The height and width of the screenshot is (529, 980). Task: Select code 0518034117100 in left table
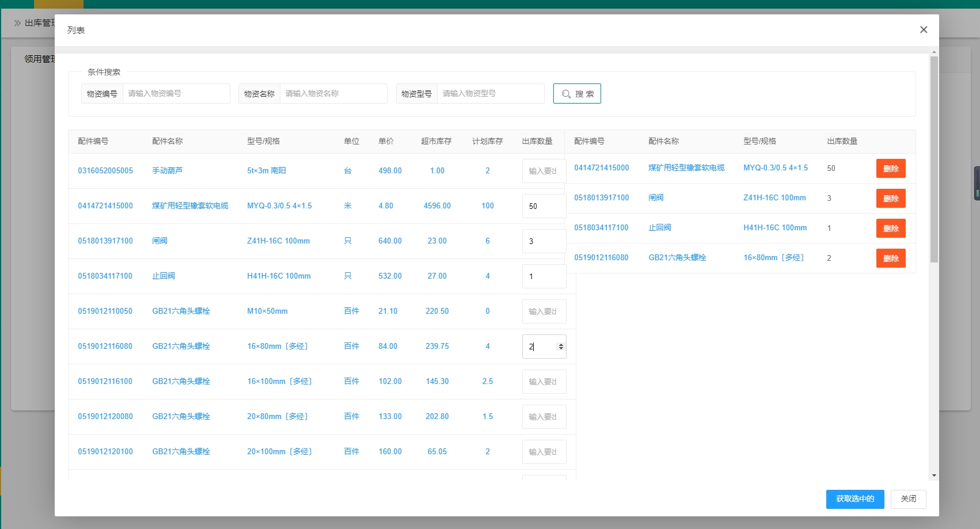[x=105, y=276]
